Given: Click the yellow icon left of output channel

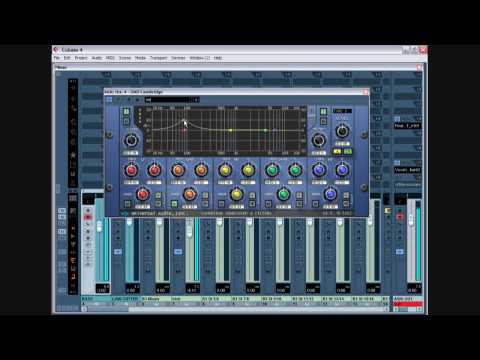Looking at the screenshot, I should [387, 211].
